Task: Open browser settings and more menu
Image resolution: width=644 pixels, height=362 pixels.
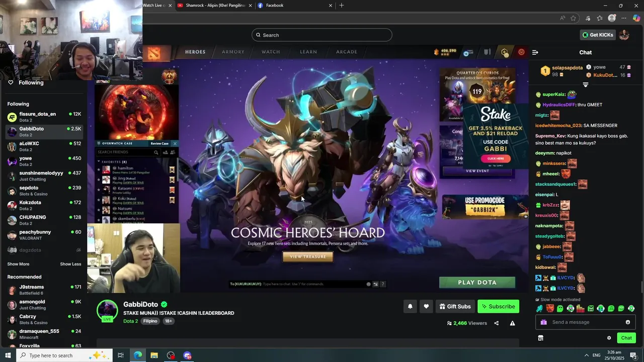Action: (624, 18)
